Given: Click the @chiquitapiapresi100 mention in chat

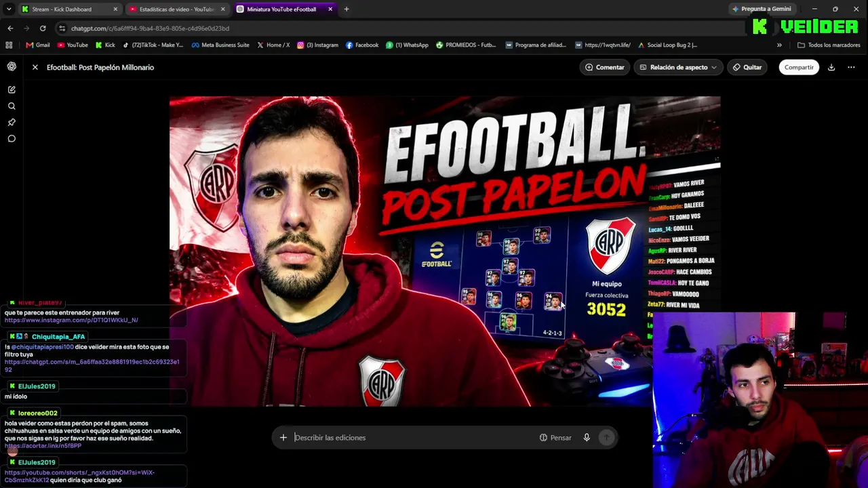Looking at the screenshot, I should tap(42, 347).
